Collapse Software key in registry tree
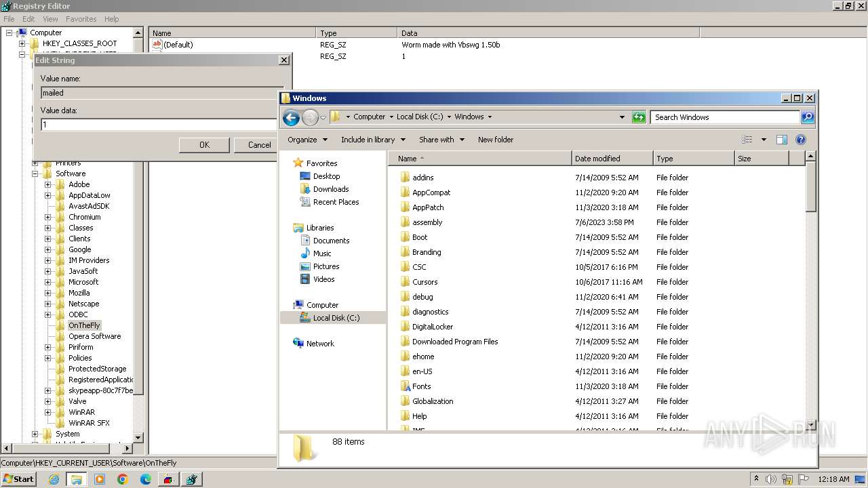868x488 pixels. point(35,174)
